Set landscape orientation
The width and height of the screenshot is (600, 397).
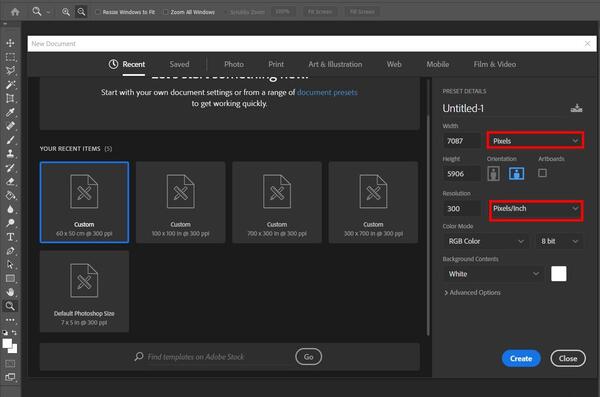pos(516,173)
